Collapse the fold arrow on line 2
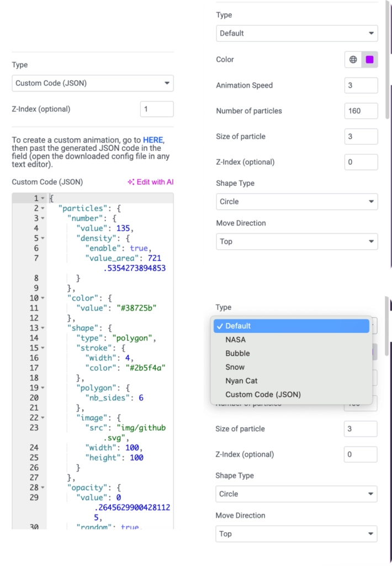The height and width of the screenshot is (566, 392). click(x=43, y=208)
